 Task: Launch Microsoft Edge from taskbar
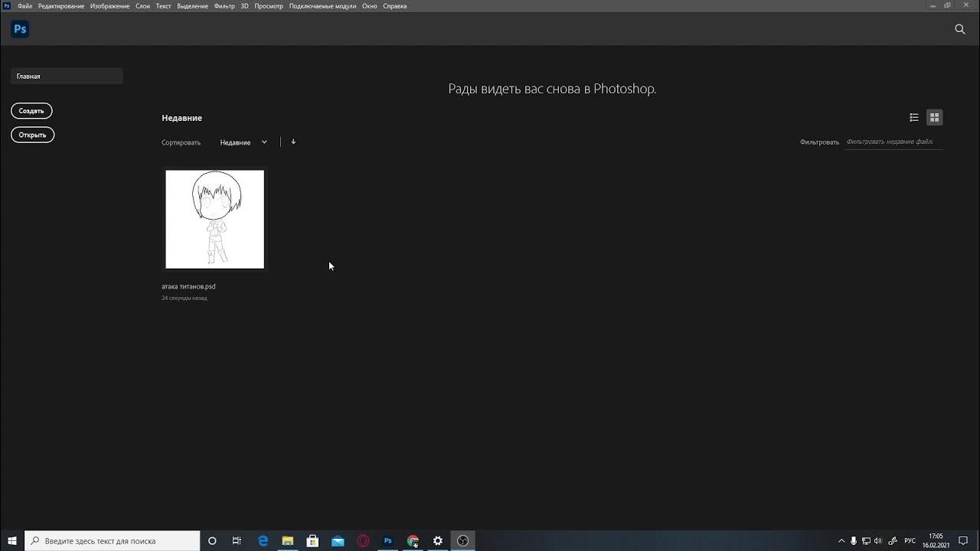[263, 540]
